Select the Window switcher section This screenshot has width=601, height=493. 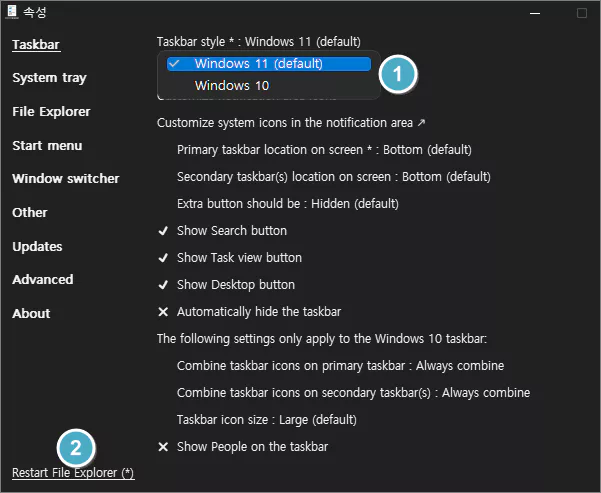coord(66,179)
